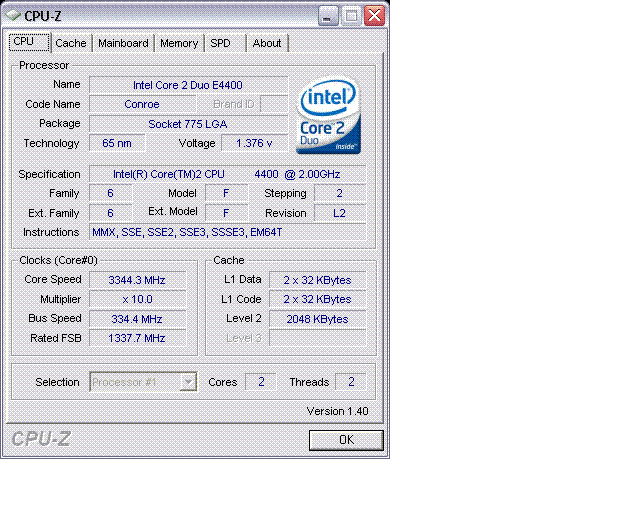This screenshot has height=512, width=640.
Task: Click the Core Speed value field
Action: [138, 280]
